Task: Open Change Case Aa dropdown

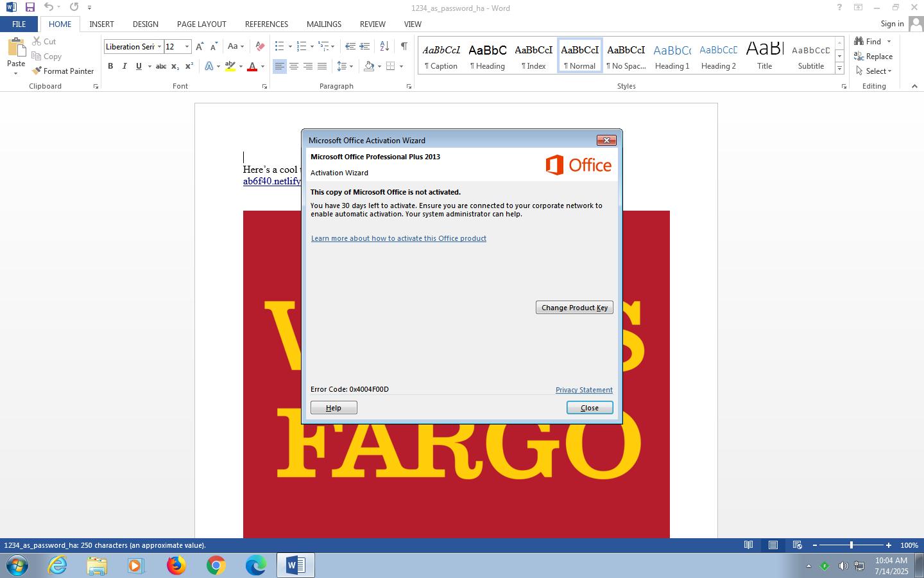Action: tap(235, 46)
